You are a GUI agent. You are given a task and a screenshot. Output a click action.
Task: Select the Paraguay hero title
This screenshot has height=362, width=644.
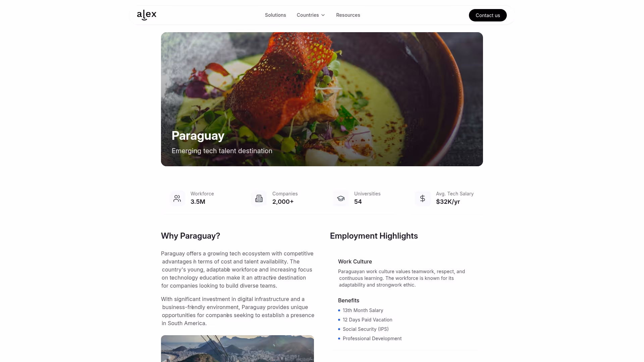click(x=198, y=136)
